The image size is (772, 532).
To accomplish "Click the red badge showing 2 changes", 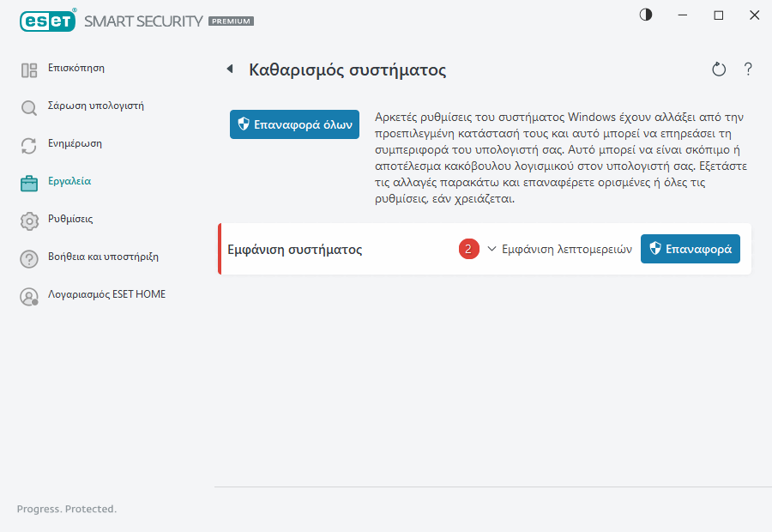I will (x=468, y=249).
